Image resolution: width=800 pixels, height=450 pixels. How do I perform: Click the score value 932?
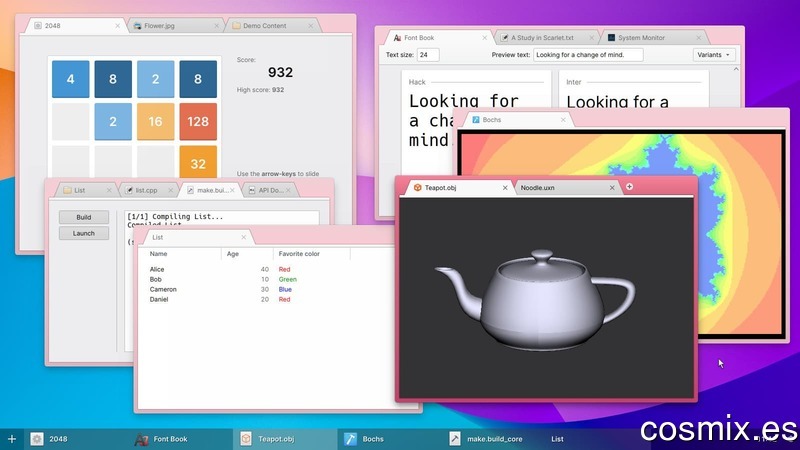281,72
